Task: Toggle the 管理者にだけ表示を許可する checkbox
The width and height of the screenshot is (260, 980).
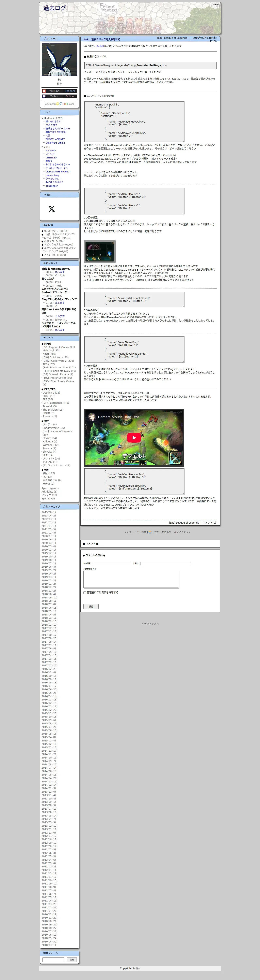Action: 85,592
